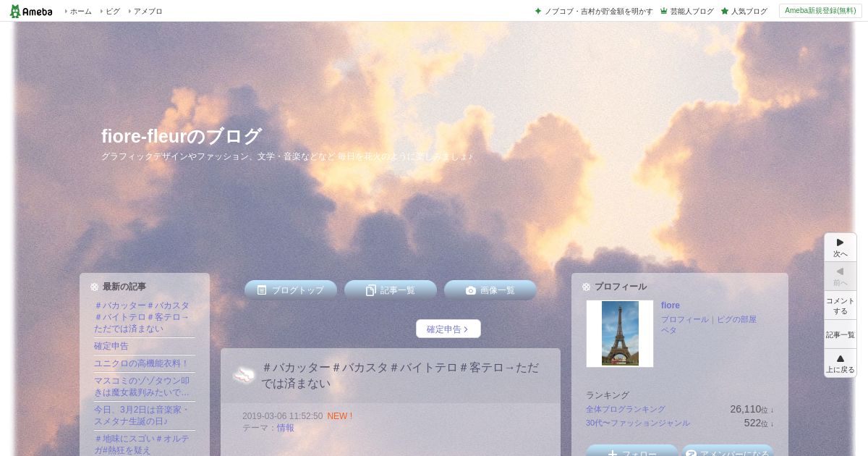Click the 522位 ranking value
The width and height of the screenshot is (868, 456).
pyautogui.click(x=757, y=423)
